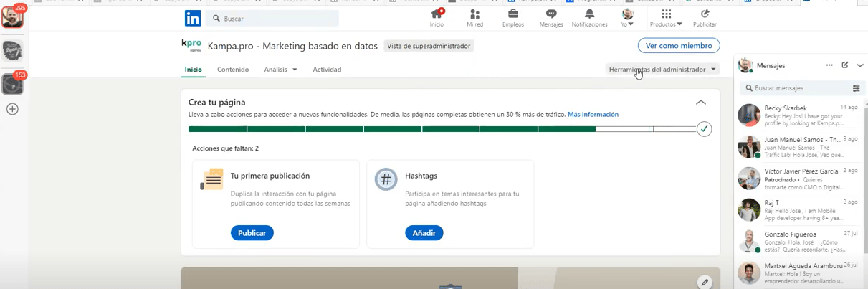The width and height of the screenshot is (868, 289).
Task: Click the profile avatar in Mensajes header
Action: pos(745,65)
